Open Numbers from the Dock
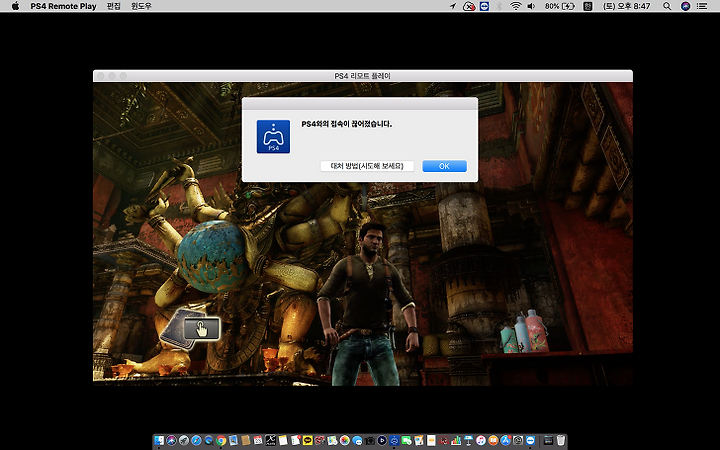 pos(456,440)
